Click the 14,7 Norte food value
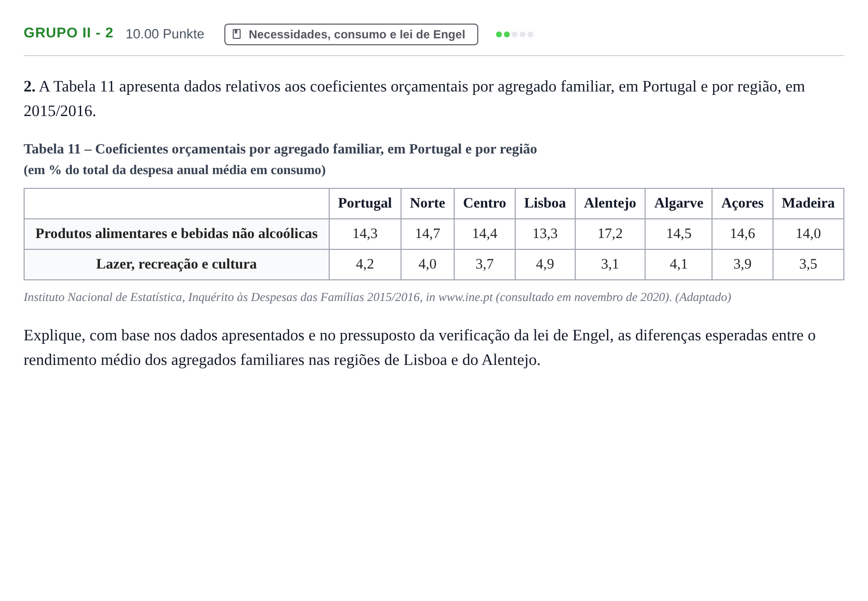 pyautogui.click(x=428, y=234)
